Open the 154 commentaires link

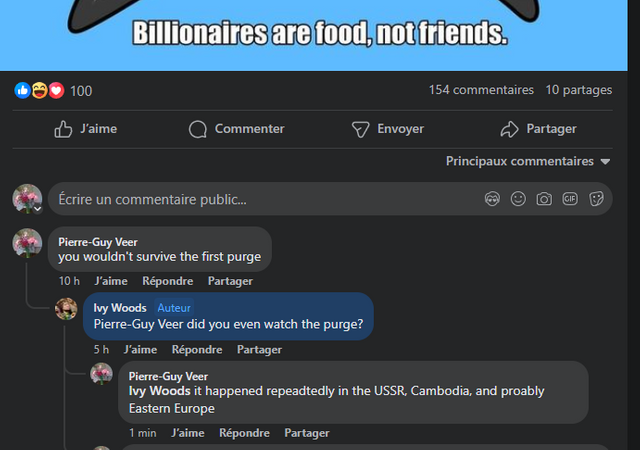481,90
